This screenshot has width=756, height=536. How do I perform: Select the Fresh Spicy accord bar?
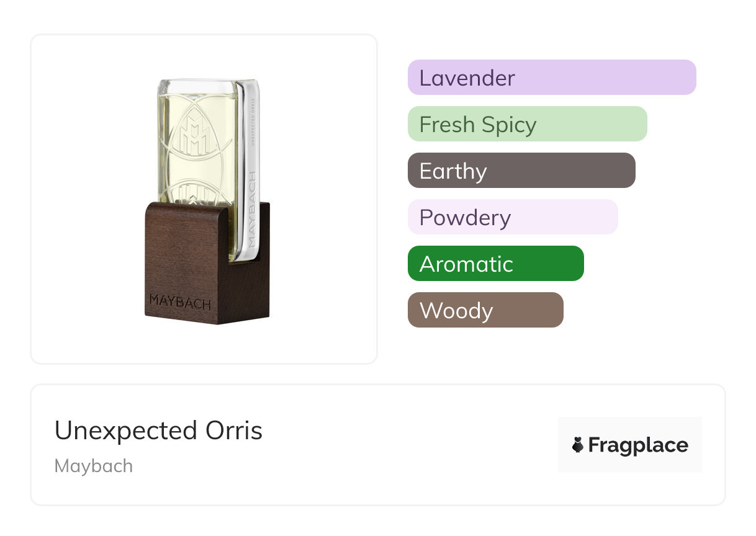[x=527, y=124]
